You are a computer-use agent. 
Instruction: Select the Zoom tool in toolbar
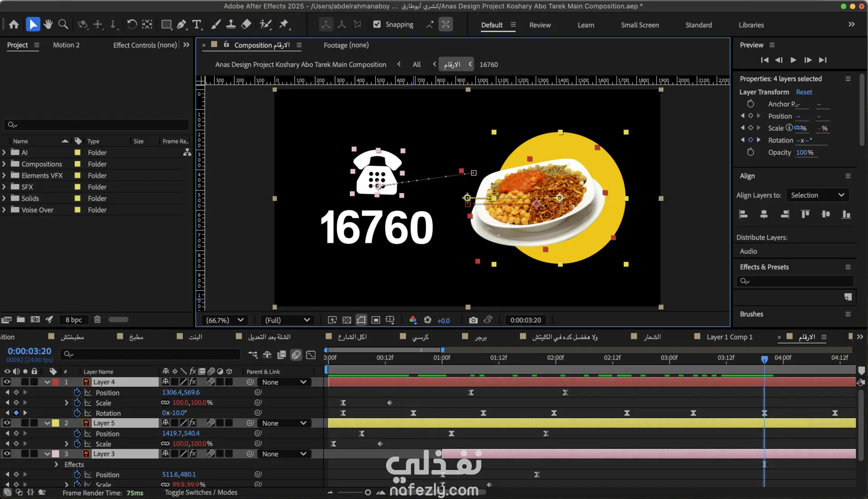[x=63, y=24]
